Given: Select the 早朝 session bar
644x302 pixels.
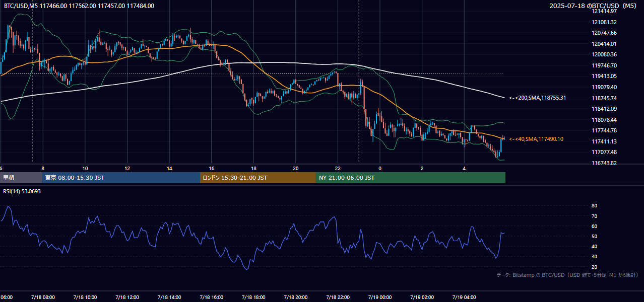Looking at the screenshot, I should [21, 178].
